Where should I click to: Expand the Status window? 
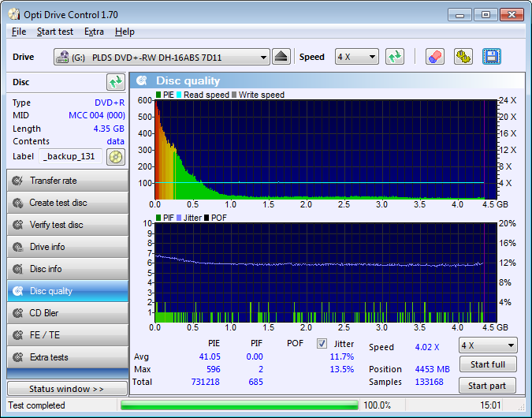[67, 389]
